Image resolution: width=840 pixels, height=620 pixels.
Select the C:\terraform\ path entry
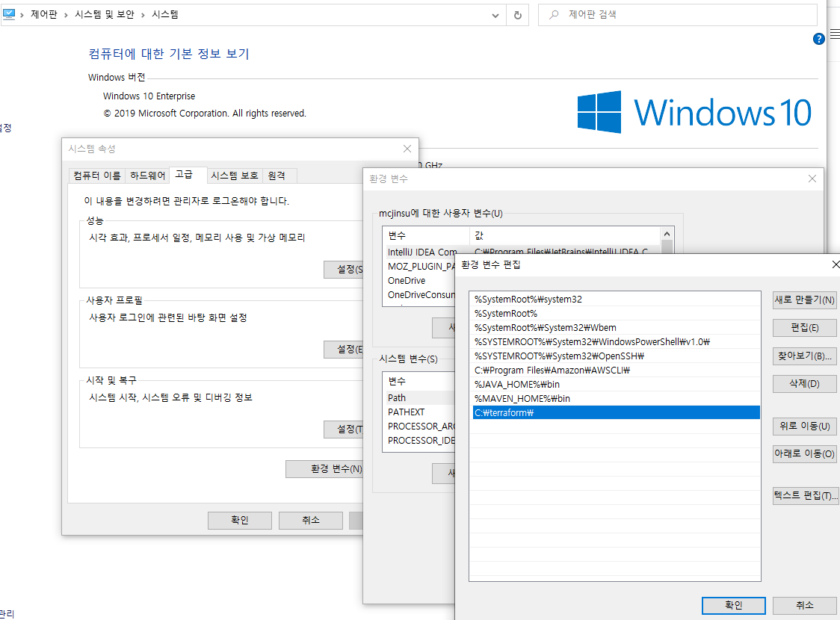[616, 413]
